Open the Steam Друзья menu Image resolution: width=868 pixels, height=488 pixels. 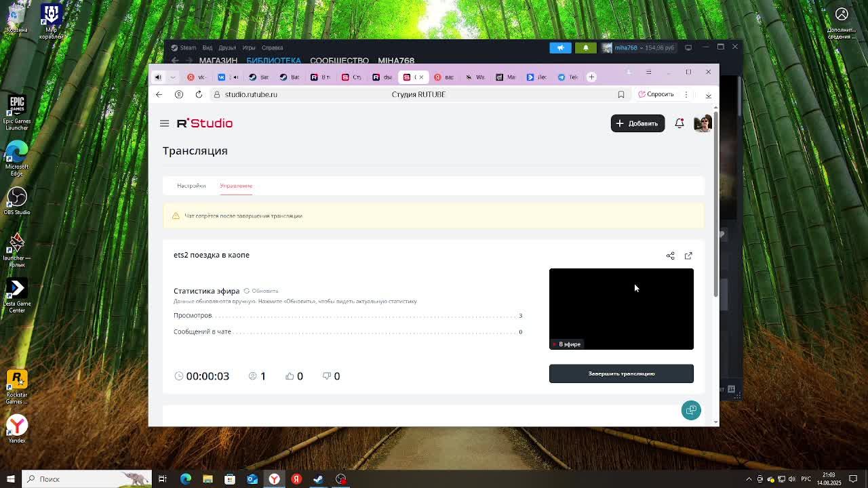pos(227,47)
